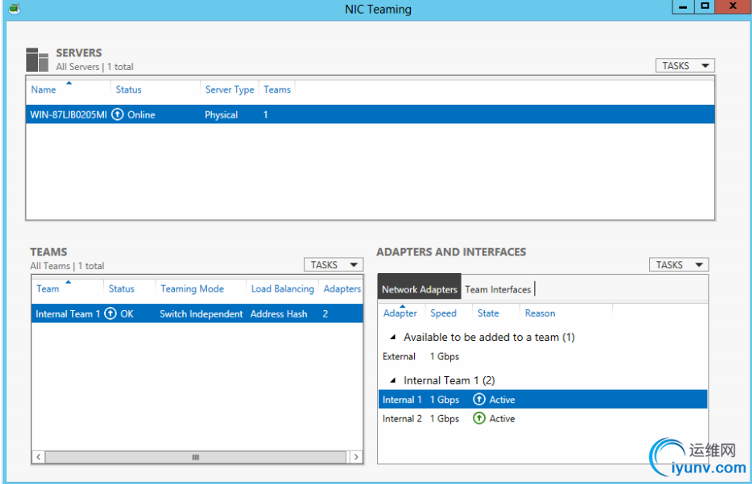Click the Online status icon for WIN-87LJB0205MI
The width and height of the screenshot is (752, 484).
117,115
